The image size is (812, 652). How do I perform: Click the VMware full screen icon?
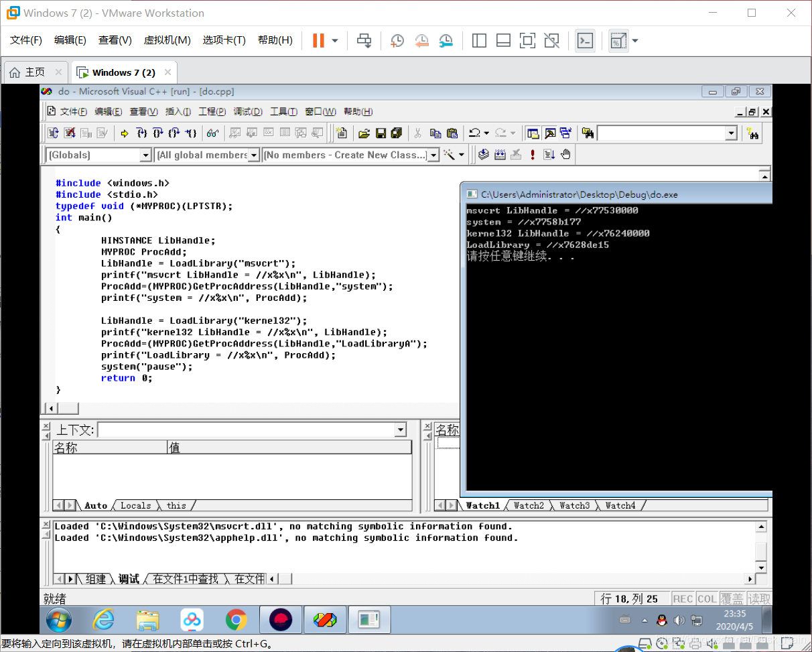(528, 41)
